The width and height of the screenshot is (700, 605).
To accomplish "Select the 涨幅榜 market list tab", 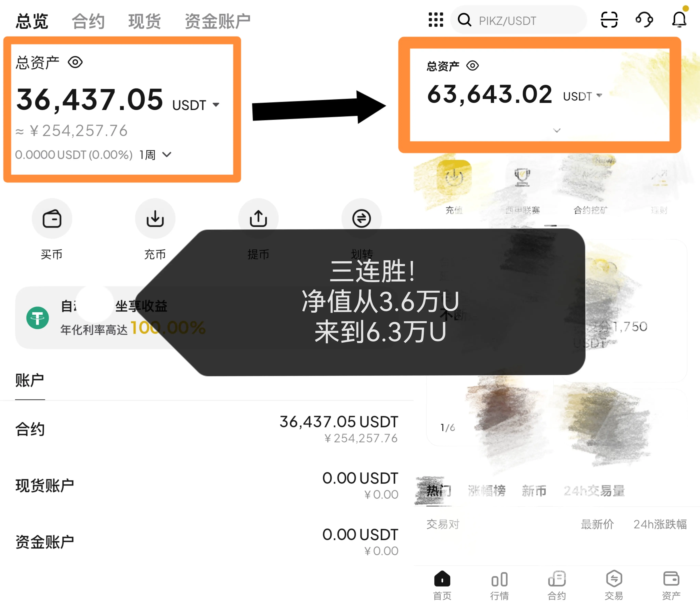I will pos(487,490).
